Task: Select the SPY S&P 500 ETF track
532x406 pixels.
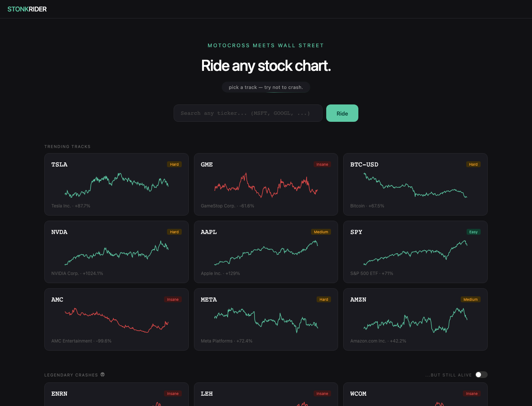Action: coord(415,252)
